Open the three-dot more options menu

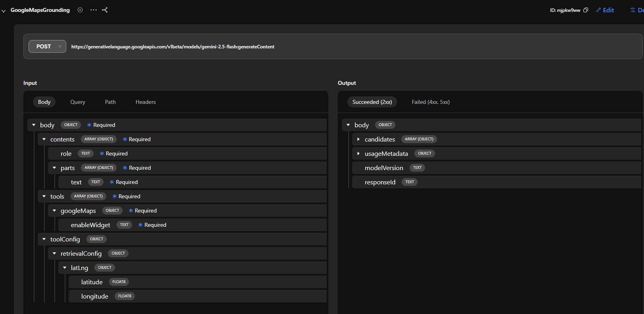94,10
